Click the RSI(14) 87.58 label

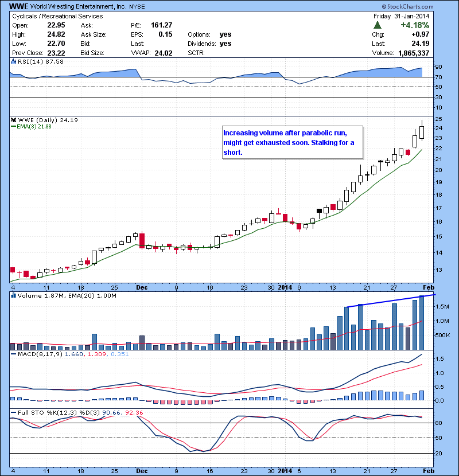pos(40,61)
